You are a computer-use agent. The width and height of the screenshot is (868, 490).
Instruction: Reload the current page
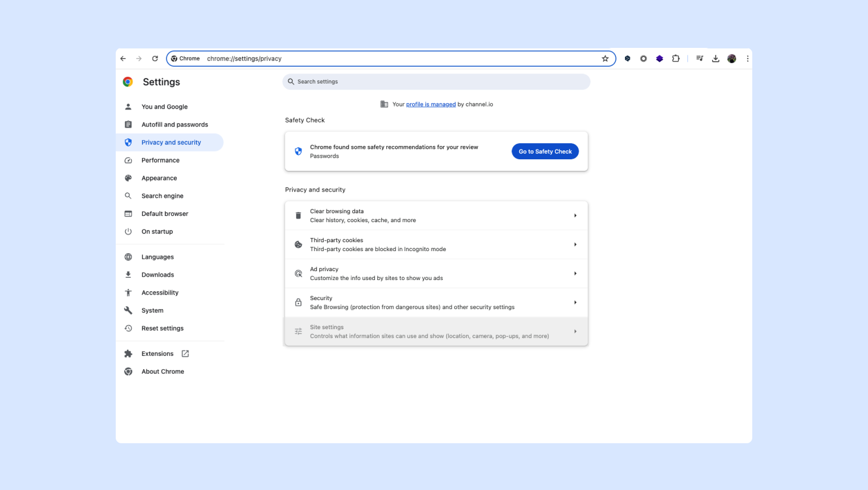pos(155,58)
